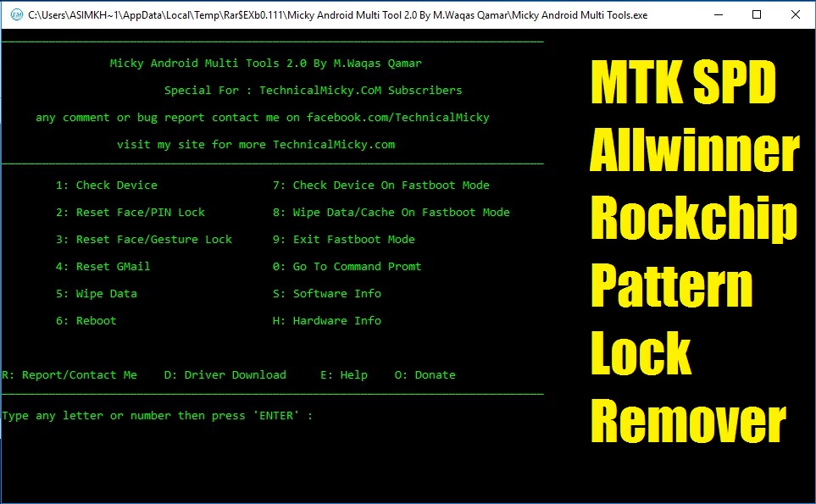Click option '5: Wipe Data'
The height and width of the screenshot is (504, 816).
[x=97, y=294]
